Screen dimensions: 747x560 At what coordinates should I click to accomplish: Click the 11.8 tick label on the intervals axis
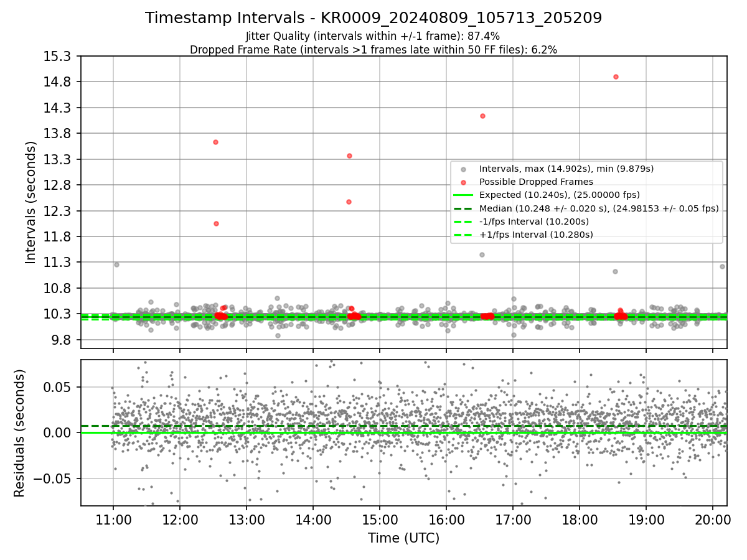coord(59,237)
